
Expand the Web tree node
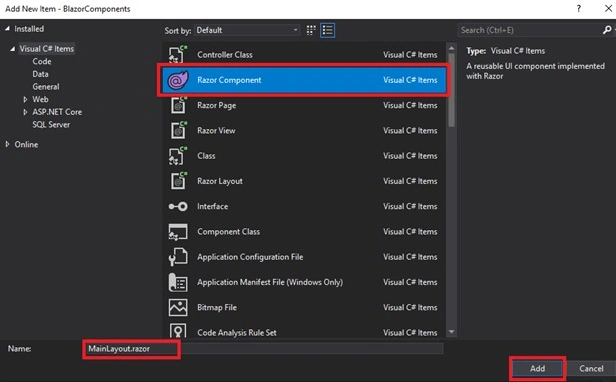click(x=25, y=99)
